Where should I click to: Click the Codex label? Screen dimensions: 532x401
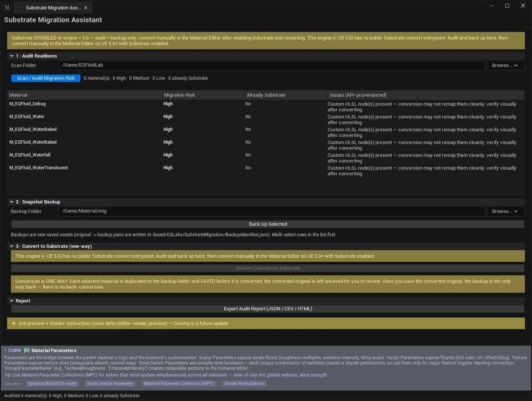pos(15,350)
